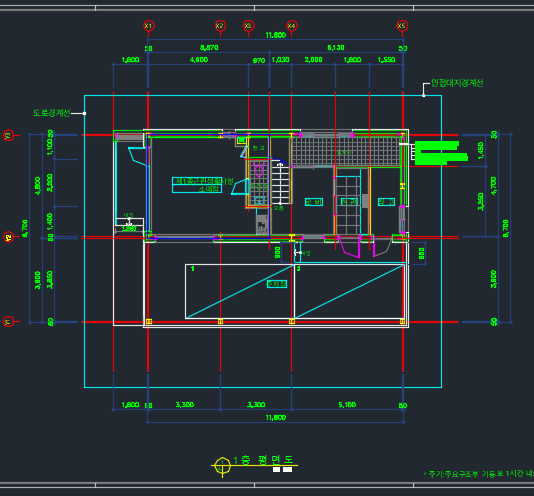Click the solid green hatch block
This screenshot has width=534, height=496.
(x=441, y=153)
